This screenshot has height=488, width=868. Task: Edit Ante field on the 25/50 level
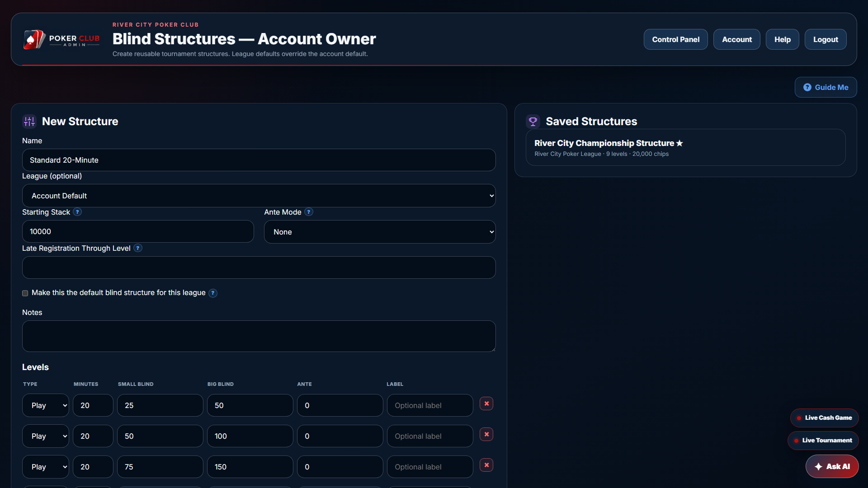pos(340,405)
